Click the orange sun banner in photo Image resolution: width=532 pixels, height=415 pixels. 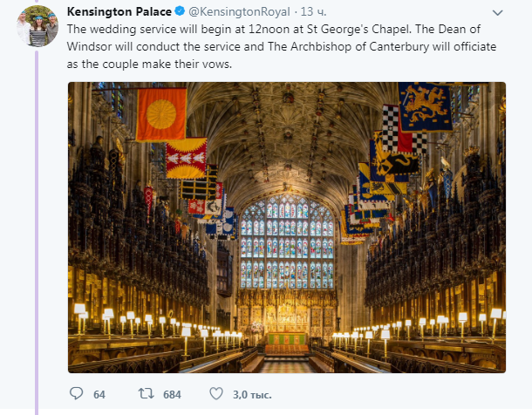(x=161, y=113)
